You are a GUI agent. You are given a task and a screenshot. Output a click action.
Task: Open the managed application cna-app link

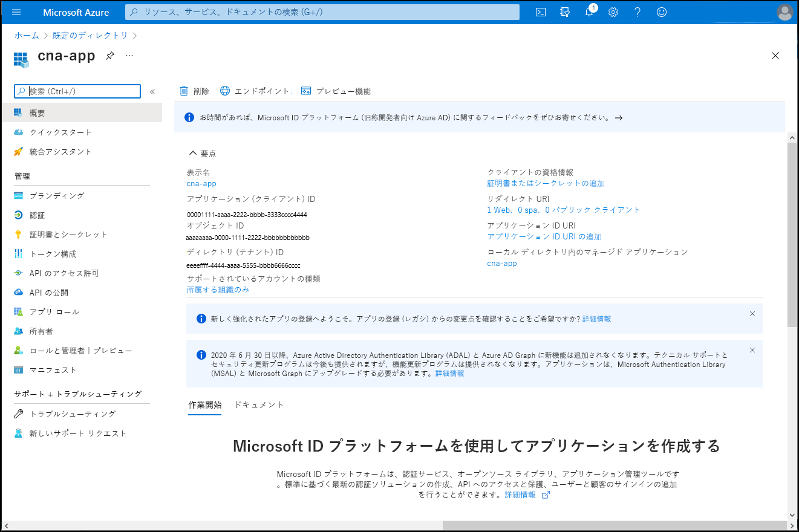pyautogui.click(x=502, y=263)
